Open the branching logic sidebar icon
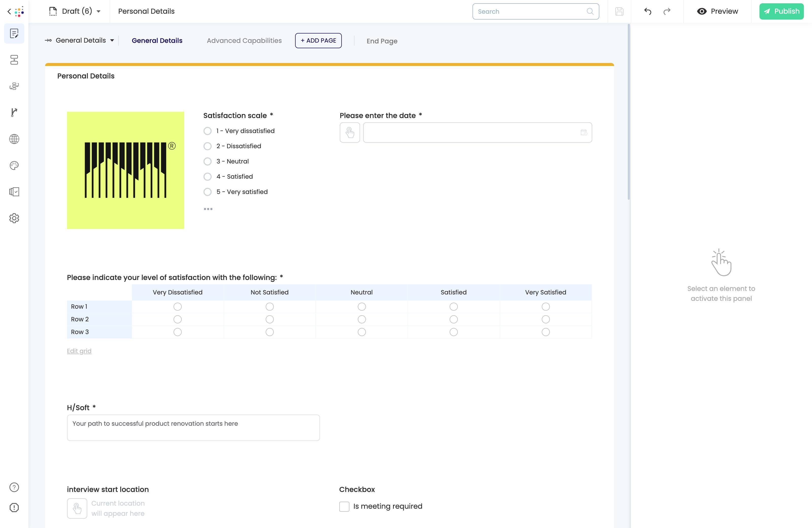The width and height of the screenshot is (812, 528). pyautogui.click(x=14, y=112)
